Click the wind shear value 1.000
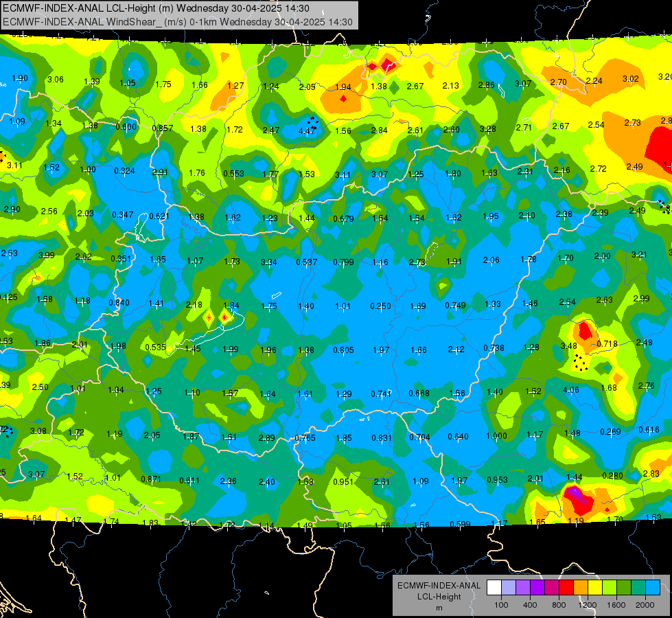672x618 pixels. (x=496, y=436)
